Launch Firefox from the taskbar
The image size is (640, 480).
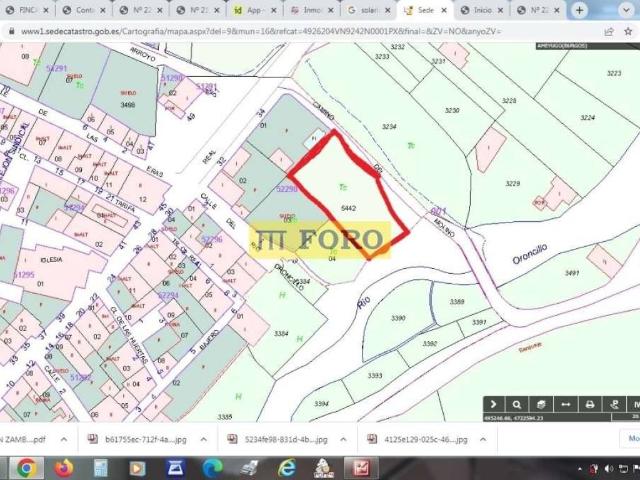[64, 468]
